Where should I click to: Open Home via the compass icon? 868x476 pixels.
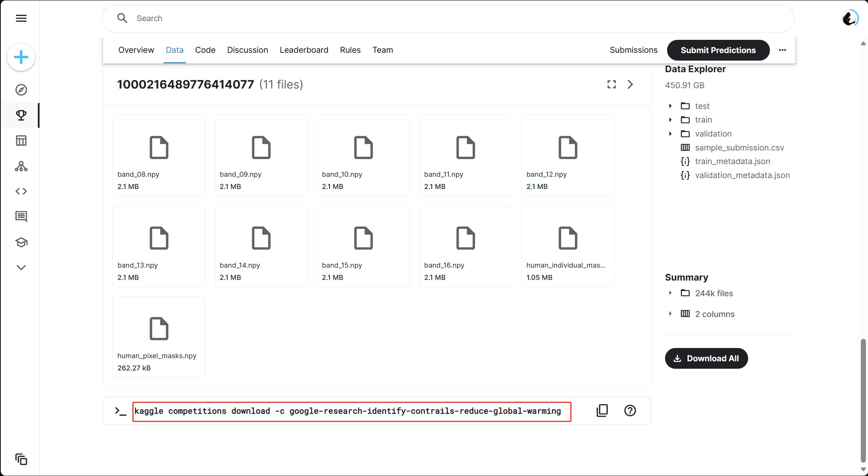click(x=21, y=90)
